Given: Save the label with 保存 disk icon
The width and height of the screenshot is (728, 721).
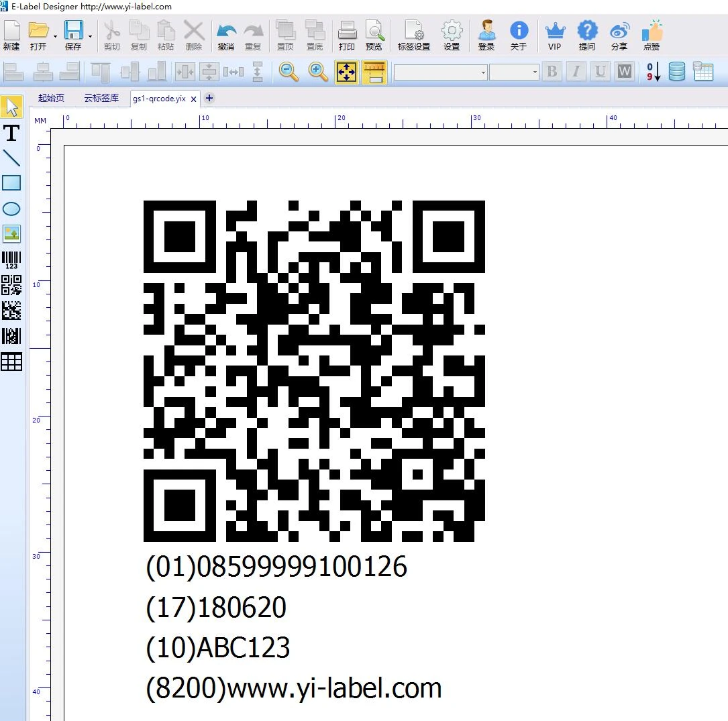Looking at the screenshot, I should 73,36.
